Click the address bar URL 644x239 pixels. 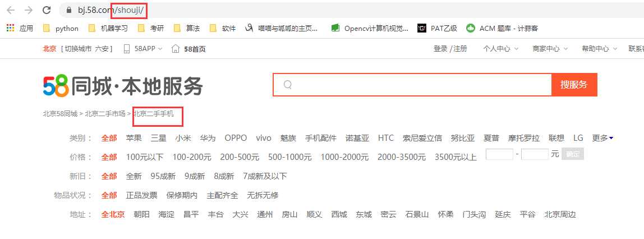click(111, 10)
